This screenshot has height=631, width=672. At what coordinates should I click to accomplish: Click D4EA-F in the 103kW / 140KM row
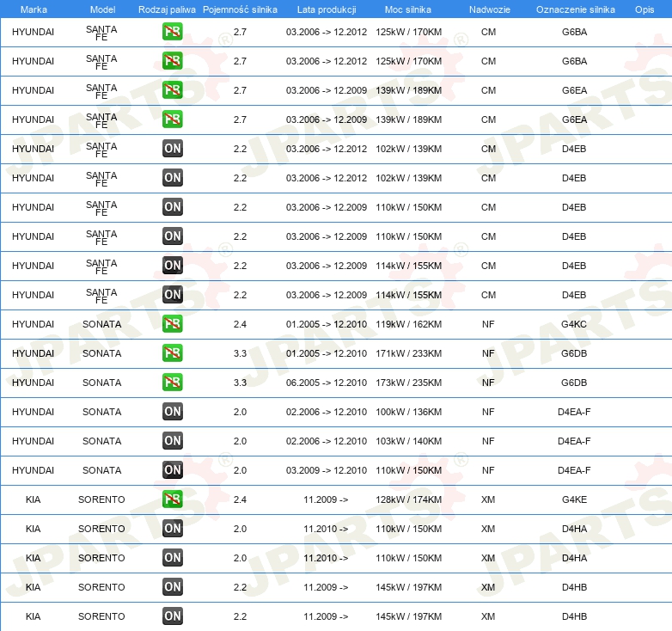click(x=574, y=441)
